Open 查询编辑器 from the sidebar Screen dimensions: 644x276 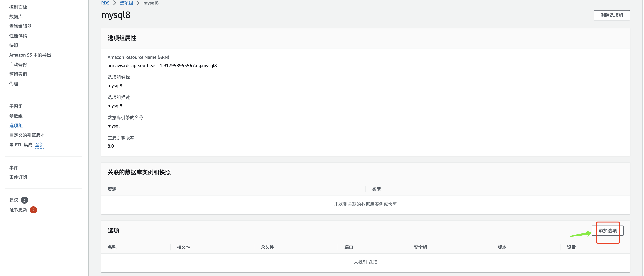tap(20, 26)
